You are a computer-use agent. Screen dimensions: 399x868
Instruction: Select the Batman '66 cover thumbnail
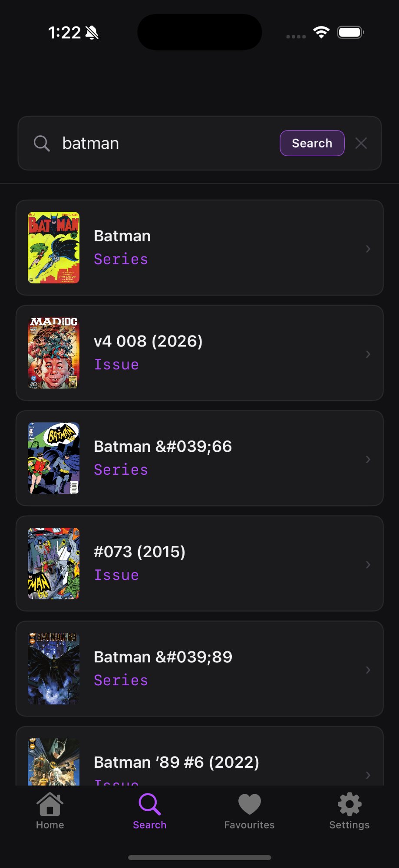tap(54, 458)
